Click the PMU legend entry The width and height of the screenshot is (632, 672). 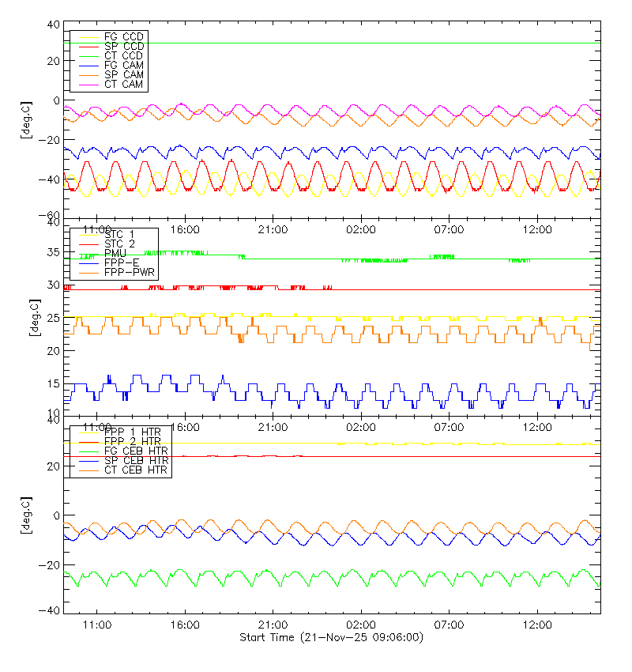(x=115, y=253)
